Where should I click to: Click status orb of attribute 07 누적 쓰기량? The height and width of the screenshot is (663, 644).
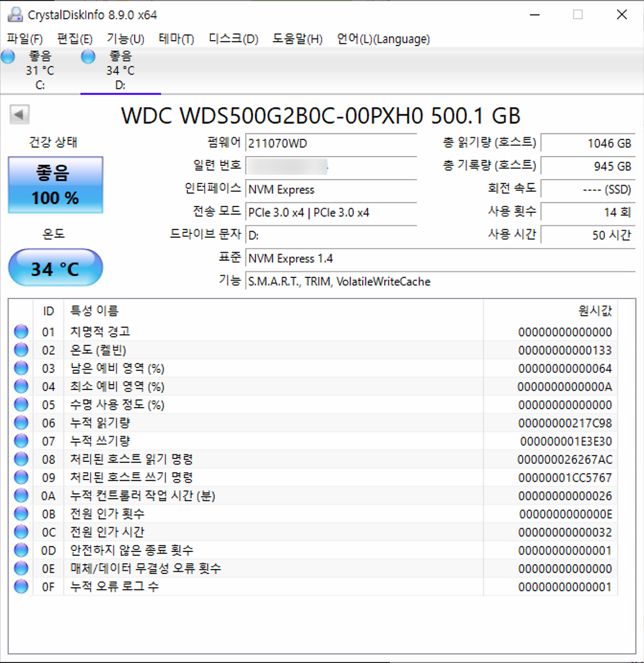click(x=21, y=441)
